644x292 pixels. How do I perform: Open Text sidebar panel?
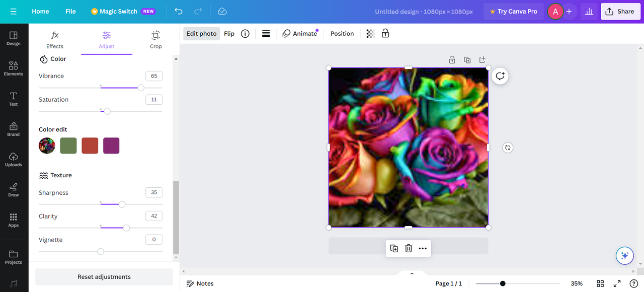point(14,99)
